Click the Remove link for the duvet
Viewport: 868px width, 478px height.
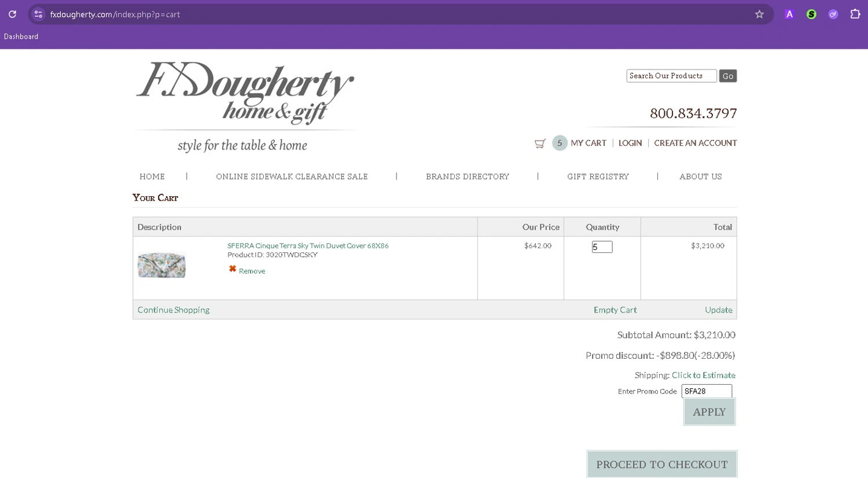(252, 271)
